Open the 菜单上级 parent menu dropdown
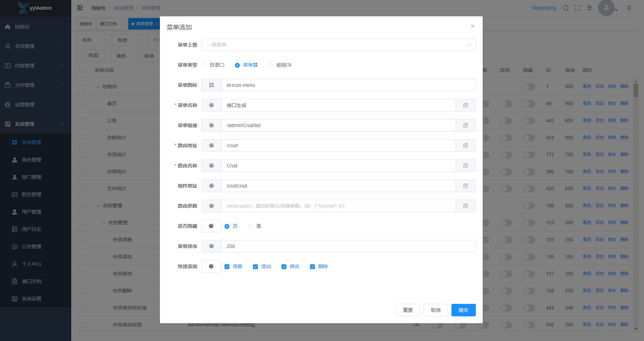This screenshot has height=341, width=644. pos(338,45)
